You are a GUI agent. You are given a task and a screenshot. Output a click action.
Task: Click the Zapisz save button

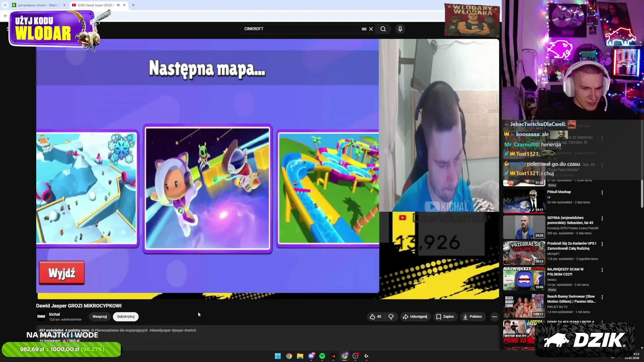(445, 316)
